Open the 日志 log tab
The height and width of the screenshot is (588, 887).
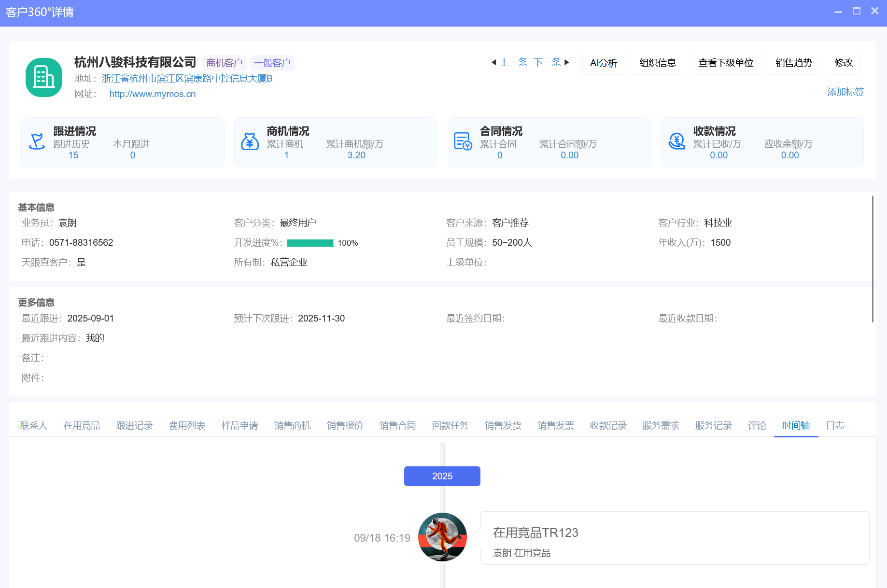coord(835,425)
